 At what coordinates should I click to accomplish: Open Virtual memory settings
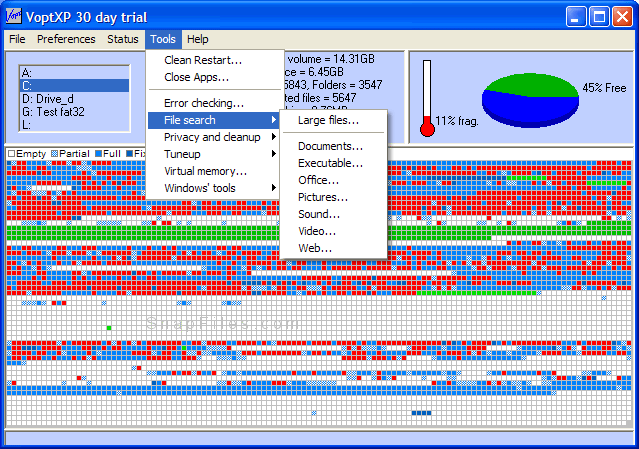[x=213, y=171]
